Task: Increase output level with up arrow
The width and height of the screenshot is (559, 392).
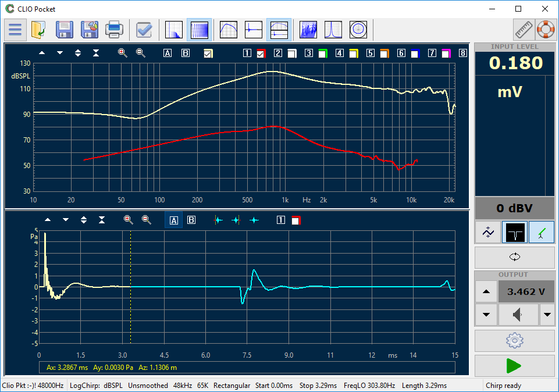Action: pyautogui.click(x=486, y=291)
